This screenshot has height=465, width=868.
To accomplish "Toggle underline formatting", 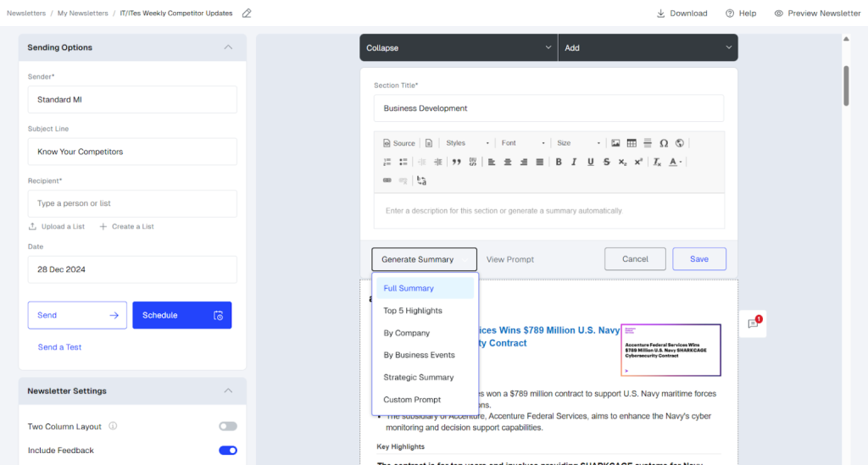I will (591, 162).
